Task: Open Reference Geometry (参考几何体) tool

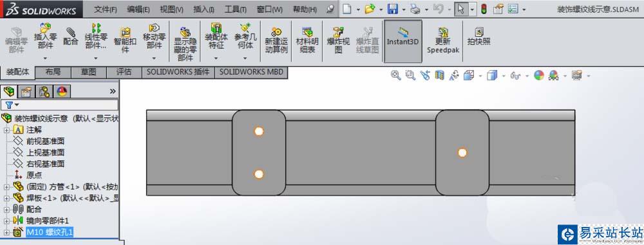Action: (x=245, y=28)
